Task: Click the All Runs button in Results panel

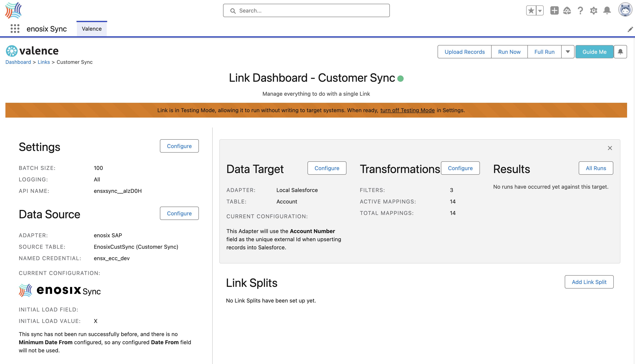Action: click(596, 168)
